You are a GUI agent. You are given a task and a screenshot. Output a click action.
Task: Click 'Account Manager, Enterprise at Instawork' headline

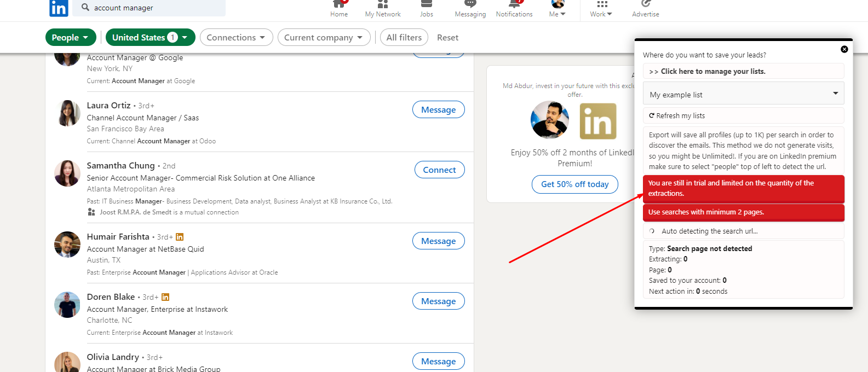[x=157, y=309]
